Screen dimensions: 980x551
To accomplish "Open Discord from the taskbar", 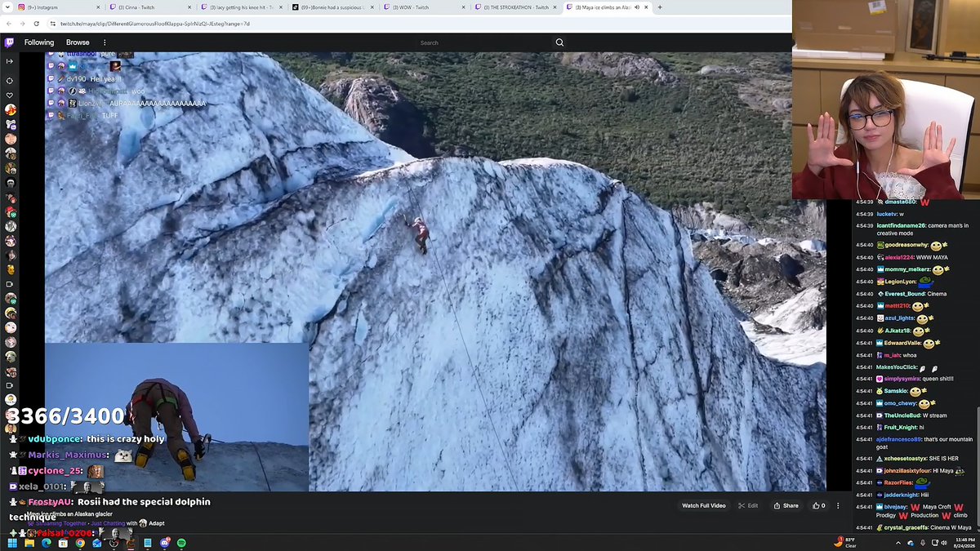I will [165, 543].
